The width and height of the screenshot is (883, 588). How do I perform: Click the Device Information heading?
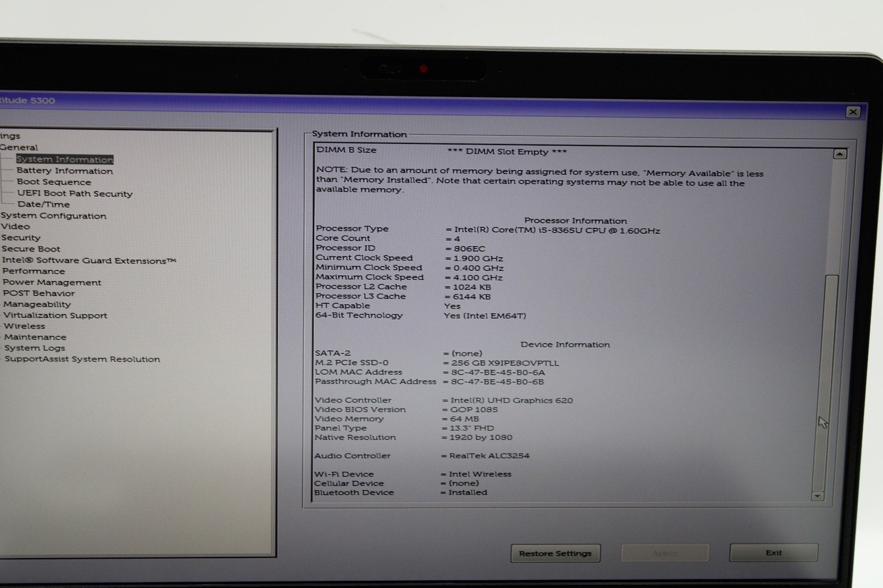[x=565, y=345]
